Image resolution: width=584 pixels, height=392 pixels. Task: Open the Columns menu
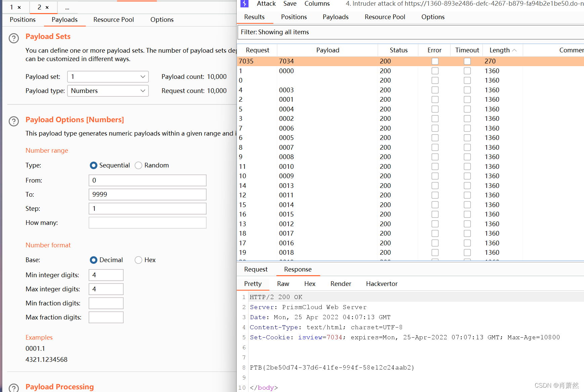coord(317,4)
